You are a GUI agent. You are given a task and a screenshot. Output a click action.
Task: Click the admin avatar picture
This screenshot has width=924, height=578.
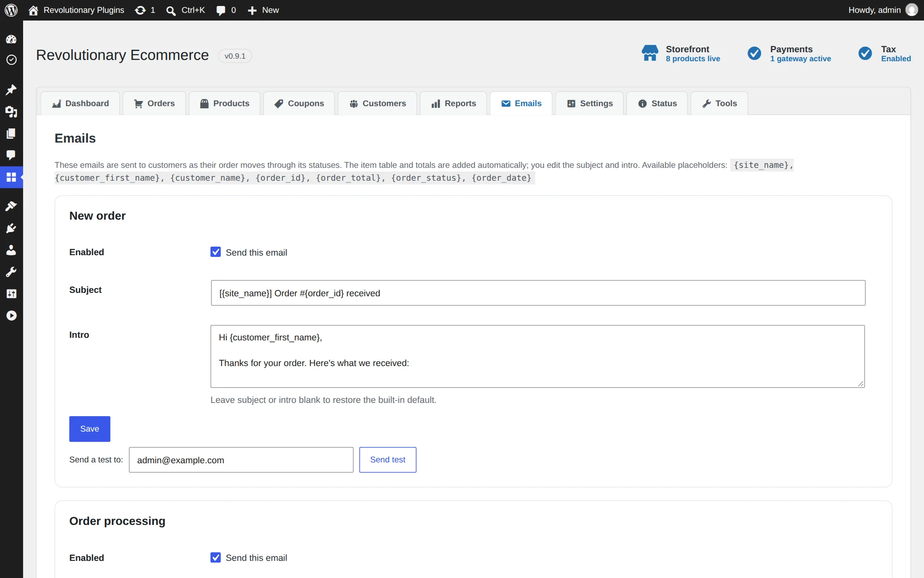(x=912, y=10)
